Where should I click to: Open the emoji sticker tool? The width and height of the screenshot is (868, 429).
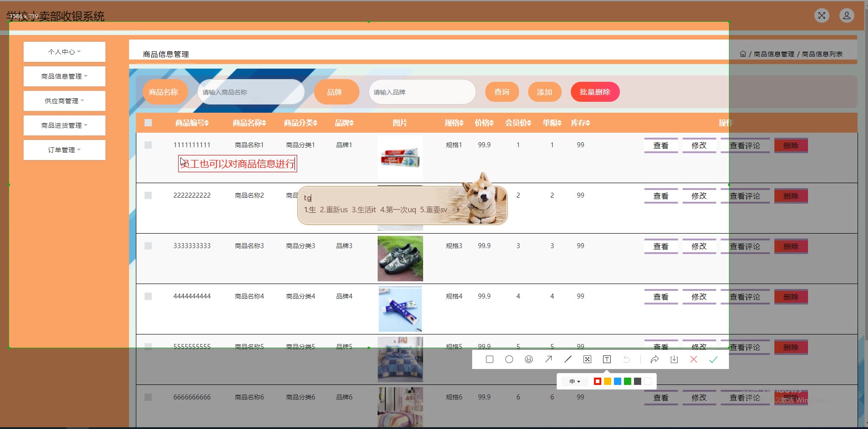coord(529,359)
